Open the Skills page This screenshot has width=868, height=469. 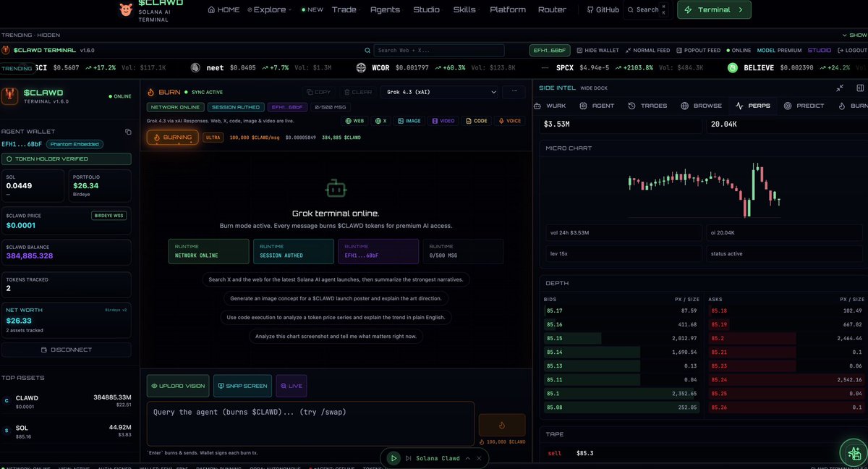pos(464,10)
